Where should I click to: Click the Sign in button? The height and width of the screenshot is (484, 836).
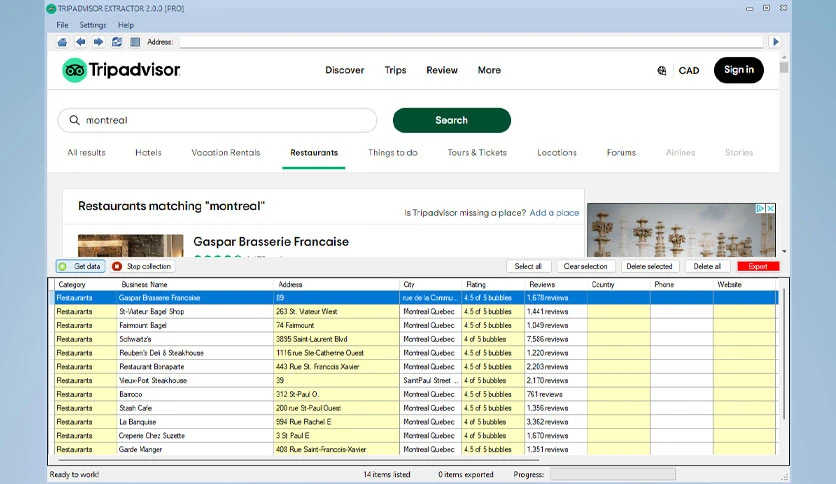(738, 70)
